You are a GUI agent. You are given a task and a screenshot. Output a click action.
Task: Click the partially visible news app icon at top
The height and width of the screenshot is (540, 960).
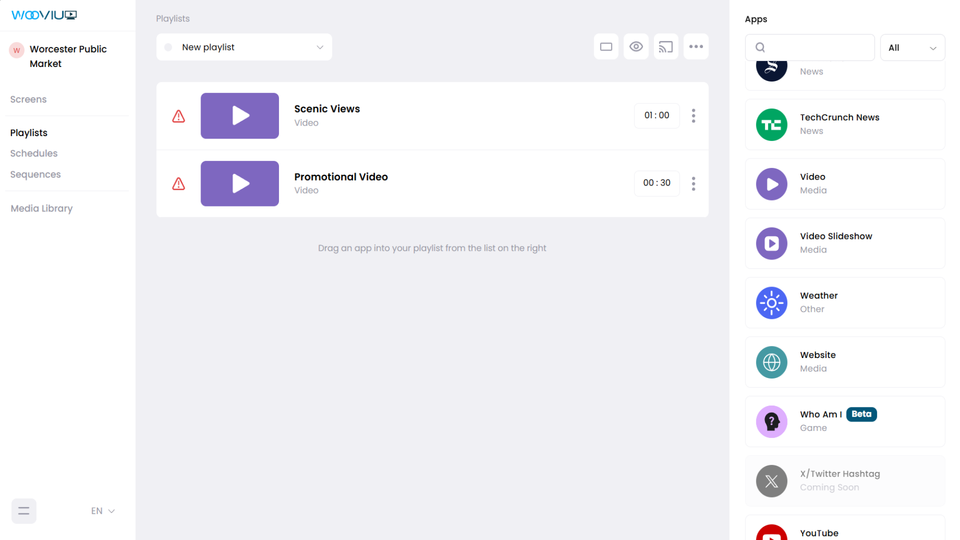point(771,70)
